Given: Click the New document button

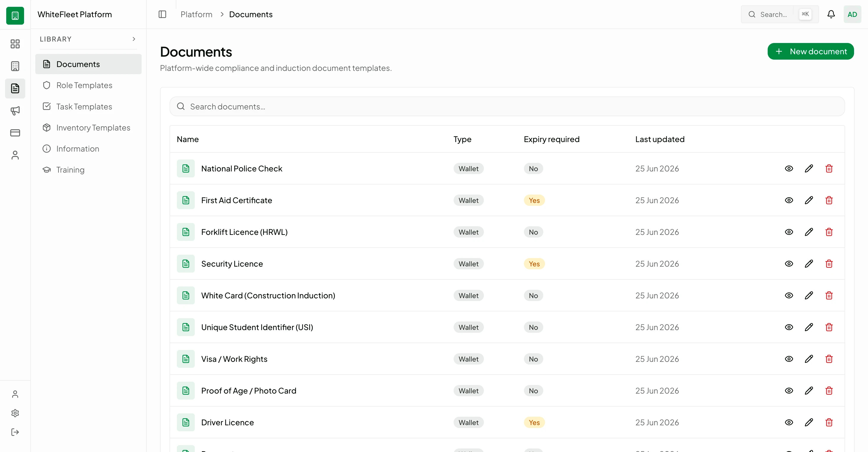Looking at the screenshot, I should [x=810, y=51].
